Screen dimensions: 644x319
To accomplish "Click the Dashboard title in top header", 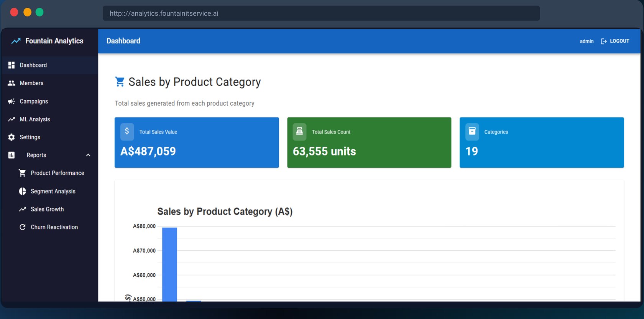I will click(123, 41).
